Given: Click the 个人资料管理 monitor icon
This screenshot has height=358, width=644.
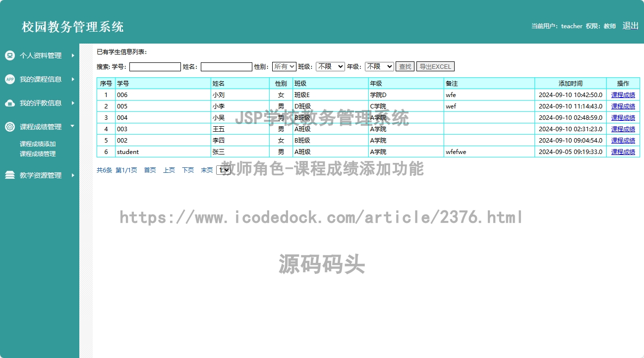Looking at the screenshot, I should 10,55.
